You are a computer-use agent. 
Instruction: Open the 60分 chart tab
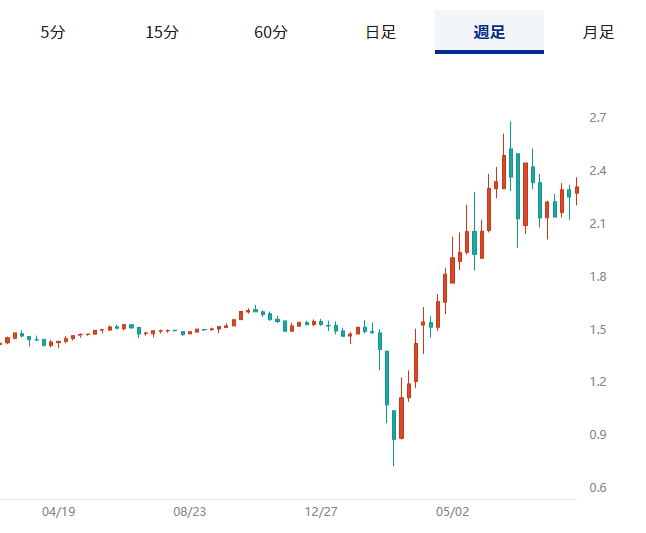[271, 32]
